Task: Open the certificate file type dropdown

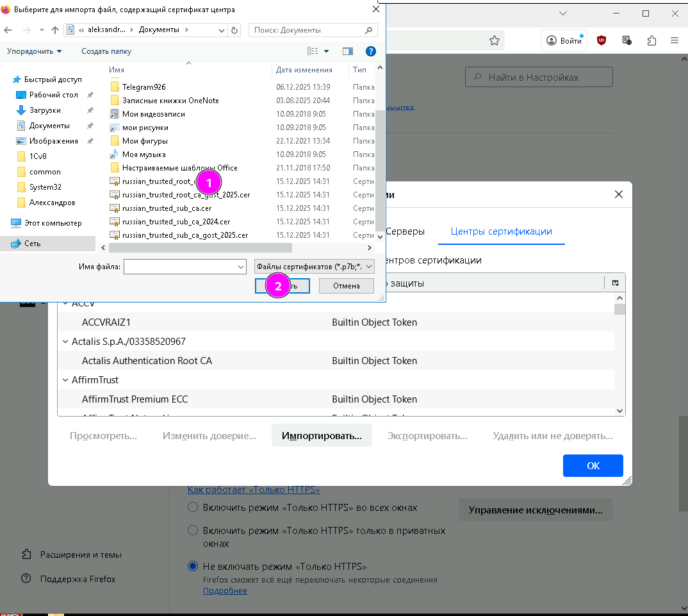Action: pyautogui.click(x=314, y=267)
